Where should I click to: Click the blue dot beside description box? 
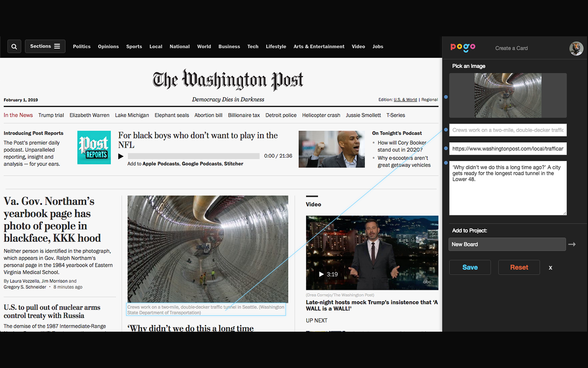click(x=446, y=163)
